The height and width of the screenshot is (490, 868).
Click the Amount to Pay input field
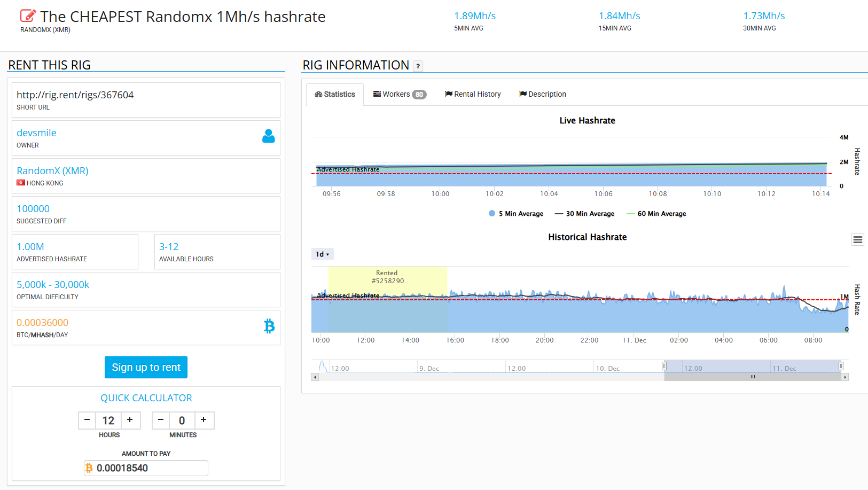(x=146, y=468)
